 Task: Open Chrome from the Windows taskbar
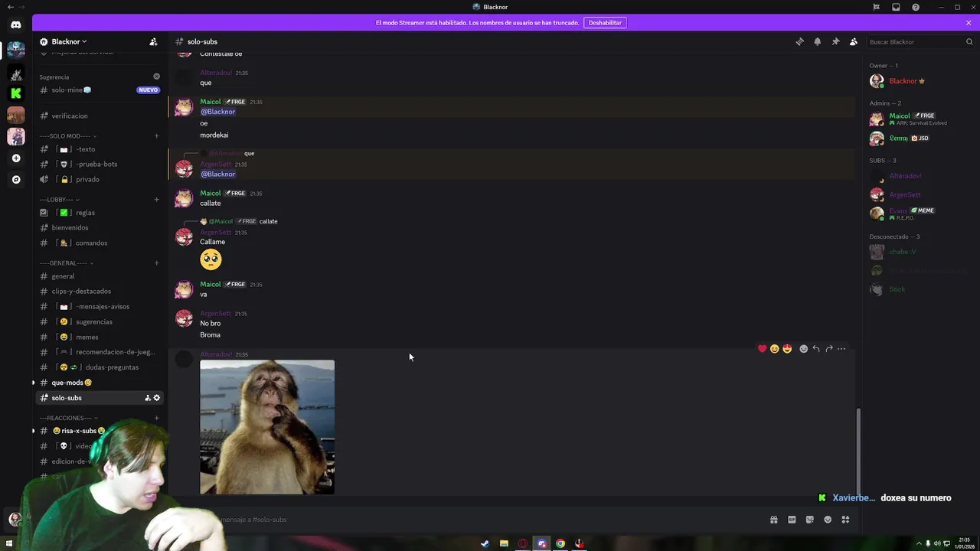pyautogui.click(x=560, y=543)
